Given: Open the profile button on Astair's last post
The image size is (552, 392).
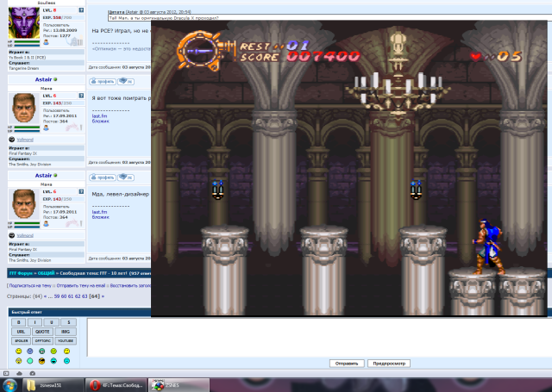Looking at the screenshot, I should tap(103, 177).
